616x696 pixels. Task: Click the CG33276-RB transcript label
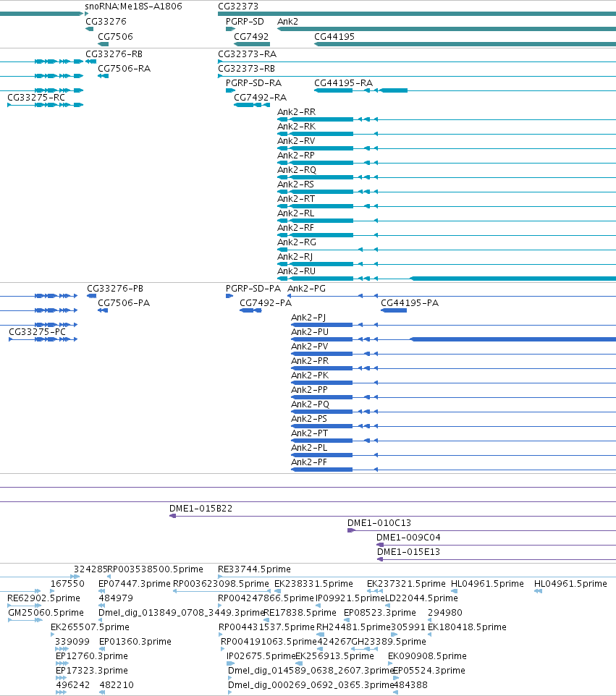[114, 54]
